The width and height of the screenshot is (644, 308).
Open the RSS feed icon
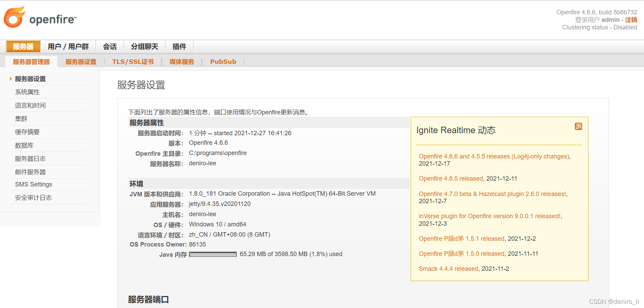579,126
